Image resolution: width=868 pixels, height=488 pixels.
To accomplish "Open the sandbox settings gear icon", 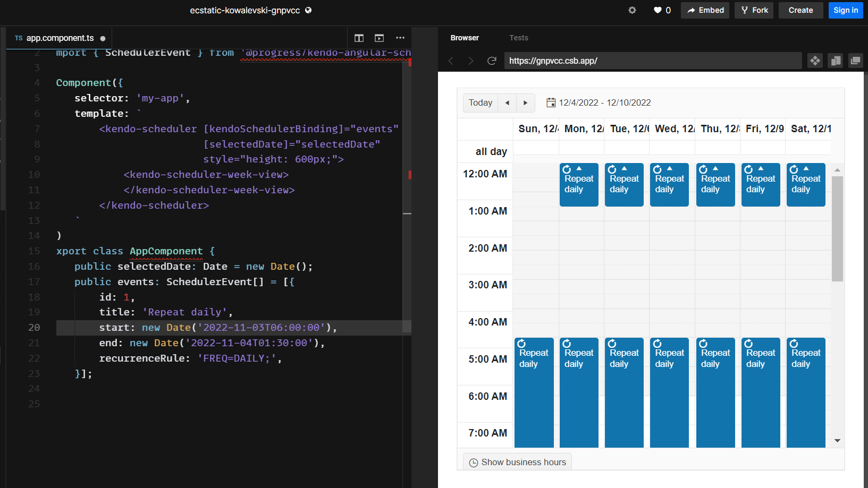I will [x=632, y=10].
